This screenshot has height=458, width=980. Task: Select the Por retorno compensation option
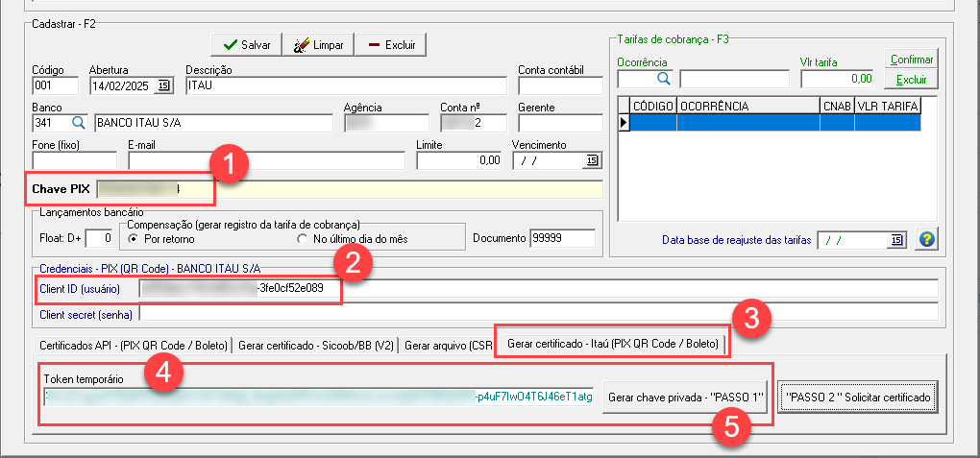click(132, 239)
